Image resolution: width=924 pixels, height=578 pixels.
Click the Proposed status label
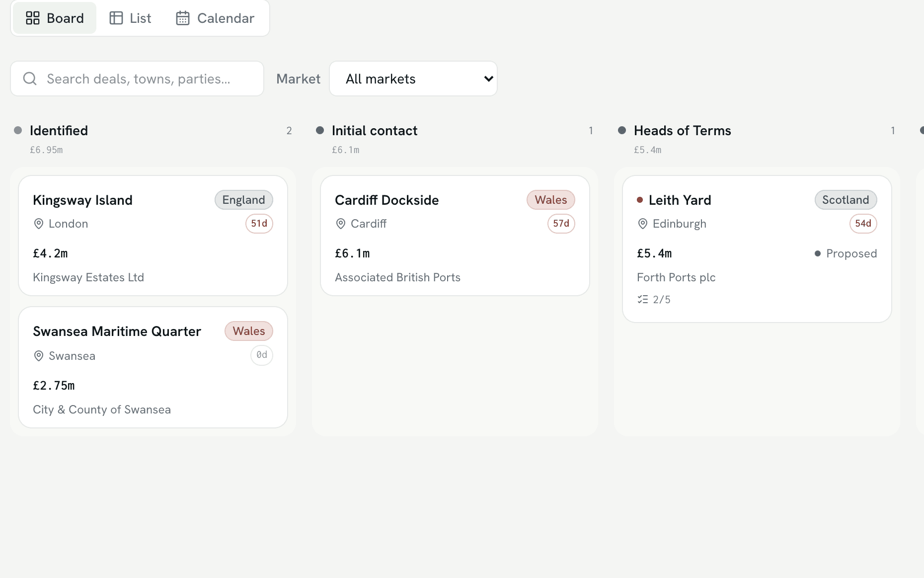coord(851,253)
